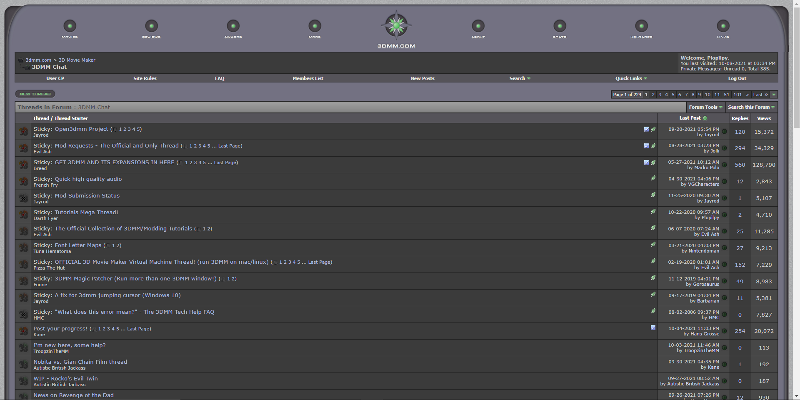Open Last Page link of Mod Requests thread
800x400 pixels.
231,146
